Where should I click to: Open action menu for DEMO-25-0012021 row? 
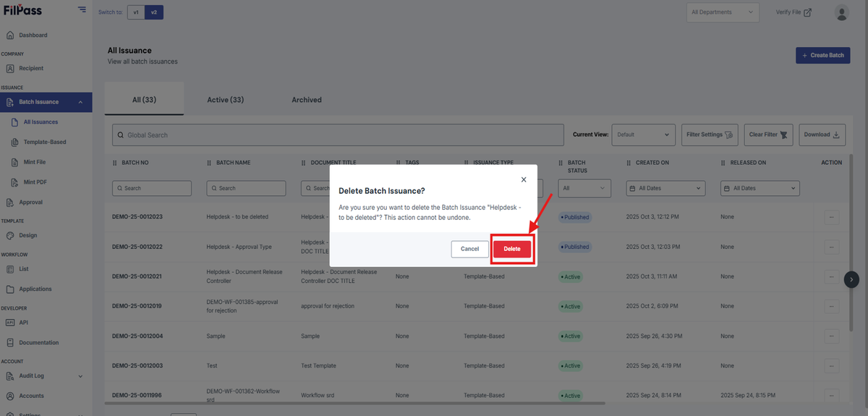point(832,276)
